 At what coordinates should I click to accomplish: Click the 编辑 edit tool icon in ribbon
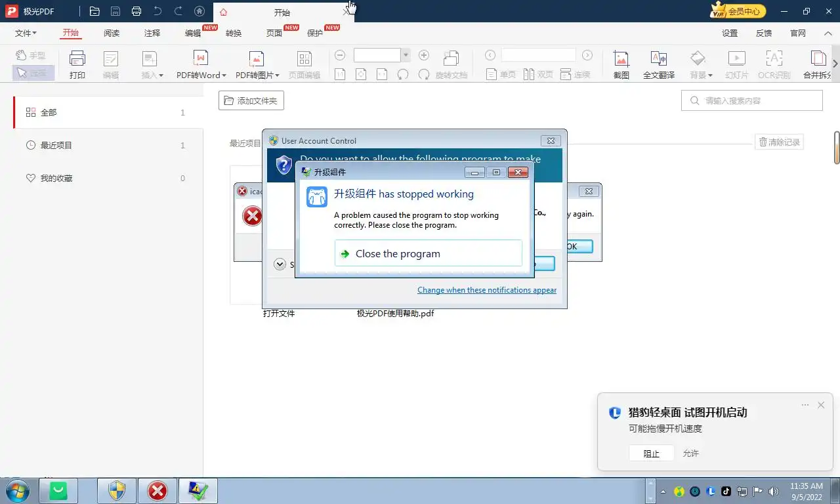[x=111, y=64]
